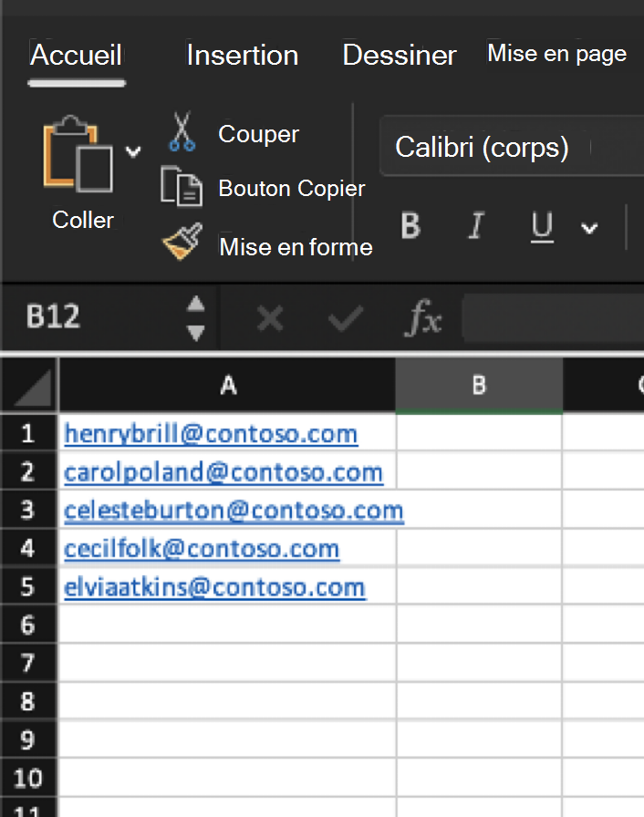Select row 6 header
The image size is (644, 817).
[x=28, y=625]
